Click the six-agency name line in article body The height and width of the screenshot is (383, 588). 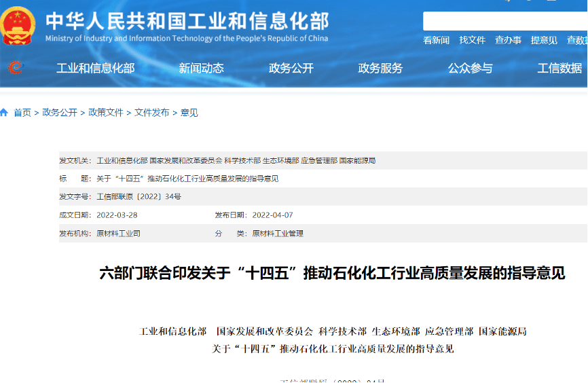(333, 331)
